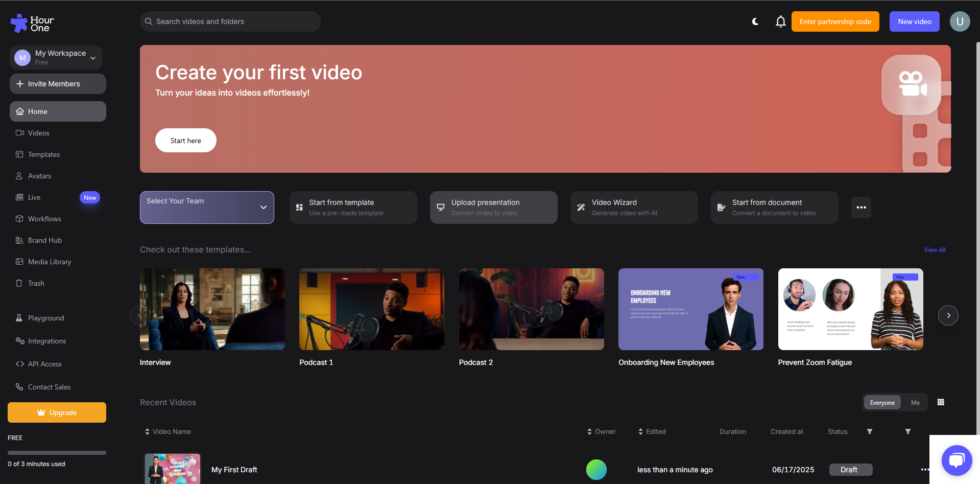Click View All templates link
The width and height of the screenshot is (980, 484).
pyautogui.click(x=934, y=249)
